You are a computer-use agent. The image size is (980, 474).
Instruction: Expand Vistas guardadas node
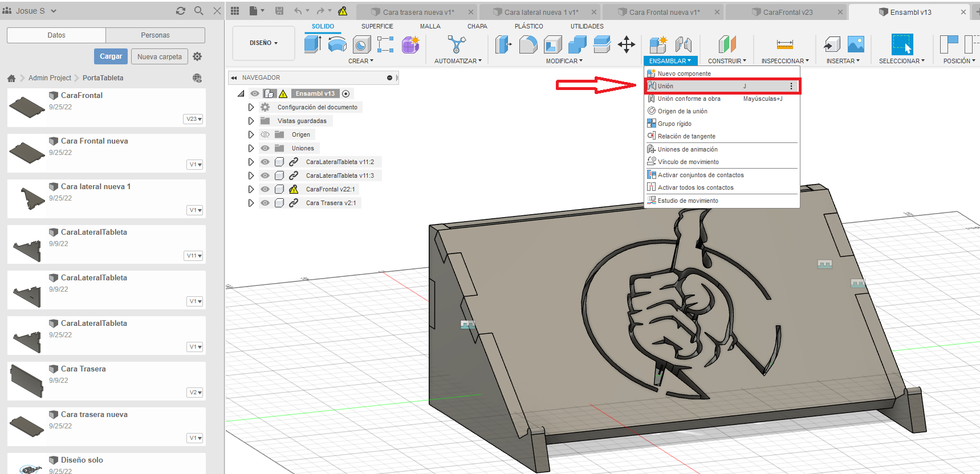pyautogui.click(x=251, y=121)
